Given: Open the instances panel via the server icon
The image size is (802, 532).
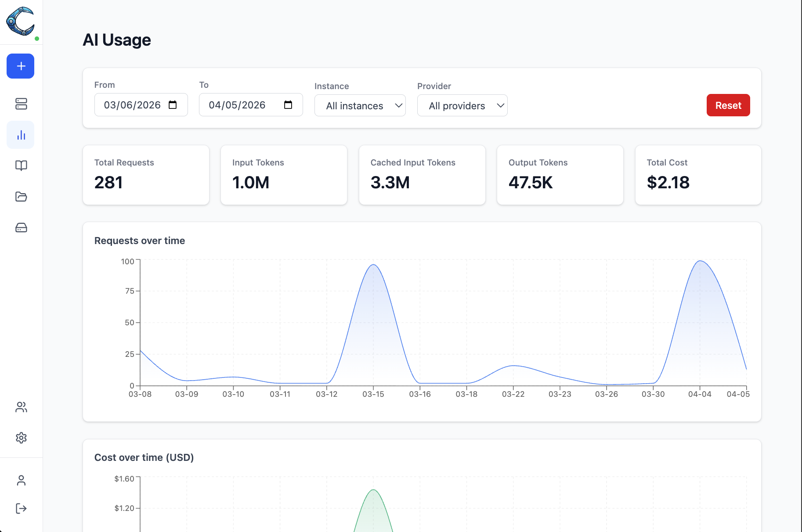Looking at the screenshot, I should (20, 104).
